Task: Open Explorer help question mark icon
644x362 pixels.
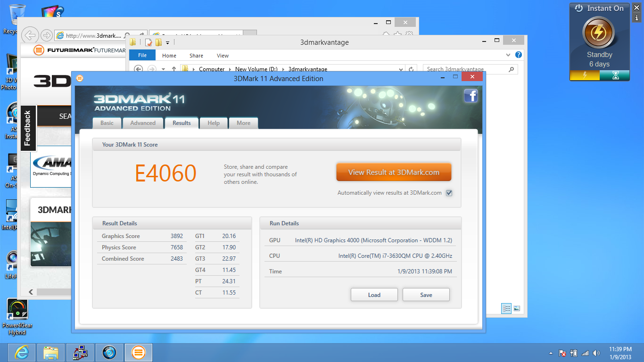Action: [x=519, y=55]
